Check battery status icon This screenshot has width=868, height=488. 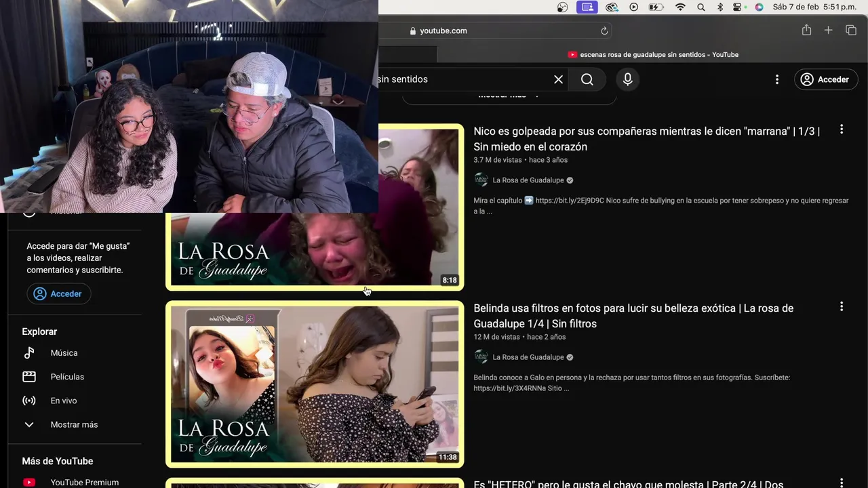(656, 7)
